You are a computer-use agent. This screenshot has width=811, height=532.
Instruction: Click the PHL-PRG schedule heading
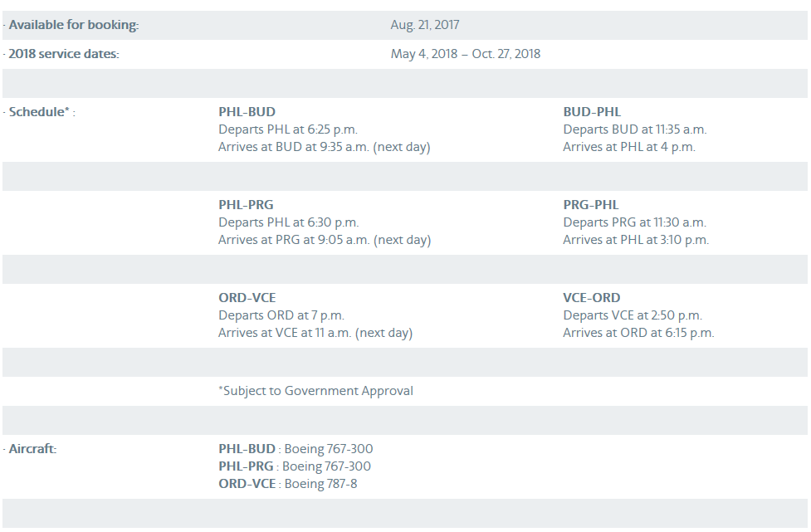click(x=246, y=205)
